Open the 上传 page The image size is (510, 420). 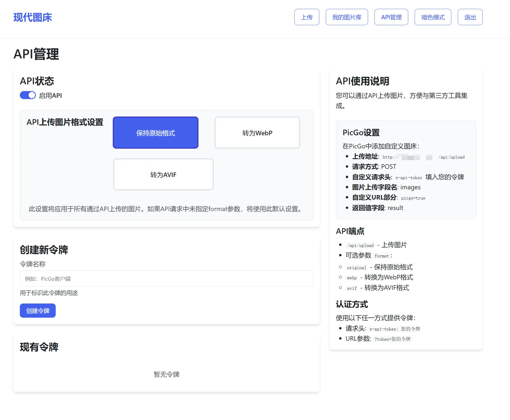click(307, 17)
